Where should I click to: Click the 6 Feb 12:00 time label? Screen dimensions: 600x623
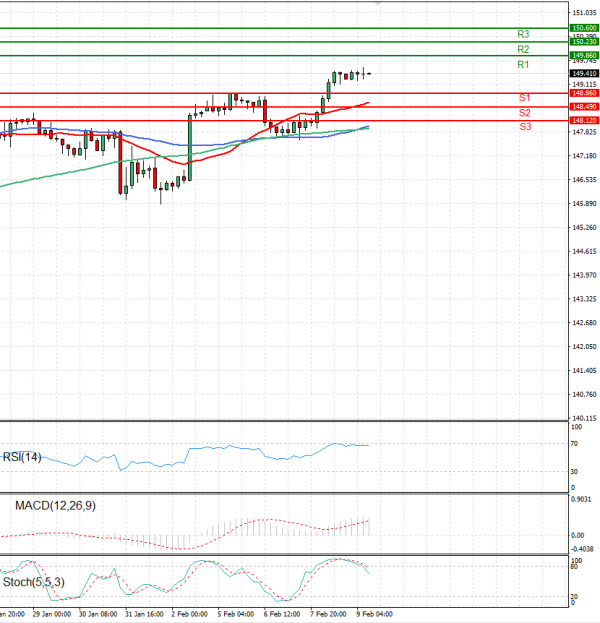click(282, 614)
